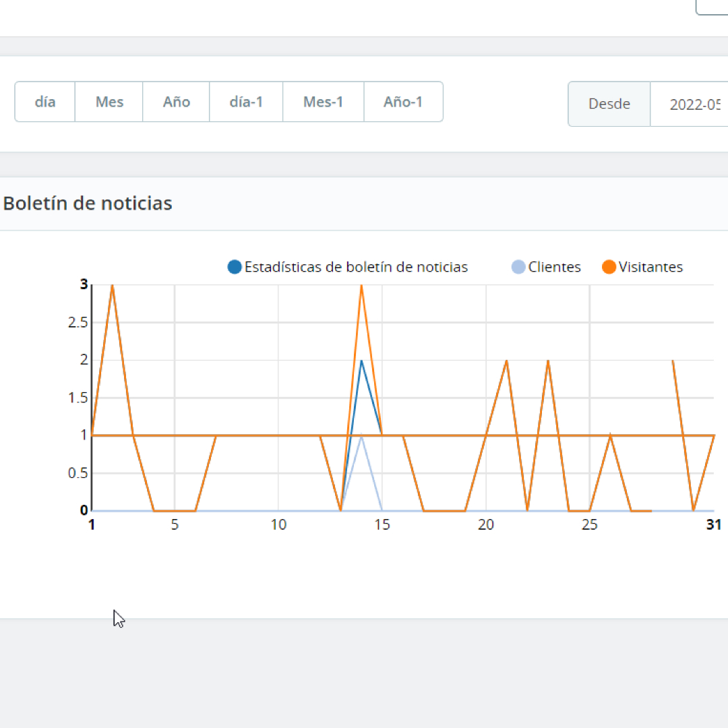Click the Desde date input field
Screen dimensions: 728x728
(690, 104)
